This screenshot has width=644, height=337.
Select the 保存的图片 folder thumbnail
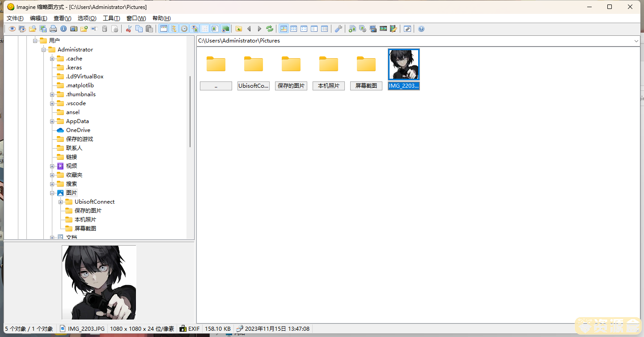pos(291,70)
